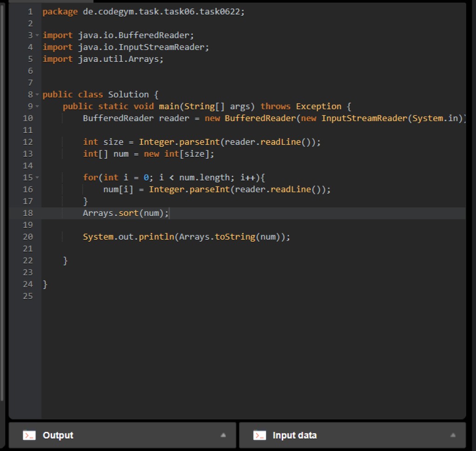The height and width of the screenshot is (451, 476).
Task: Expand the Output panel using its arrow
Action: point(223,436)
